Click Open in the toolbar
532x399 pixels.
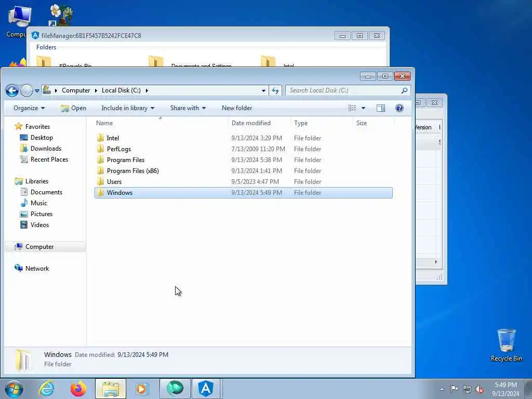pos(73,108)
